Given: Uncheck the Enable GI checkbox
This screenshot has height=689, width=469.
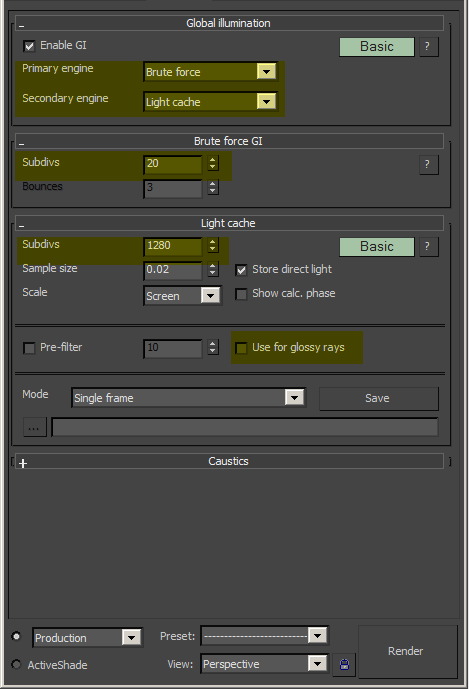Looking at the screenshot, I should point(29,46).
